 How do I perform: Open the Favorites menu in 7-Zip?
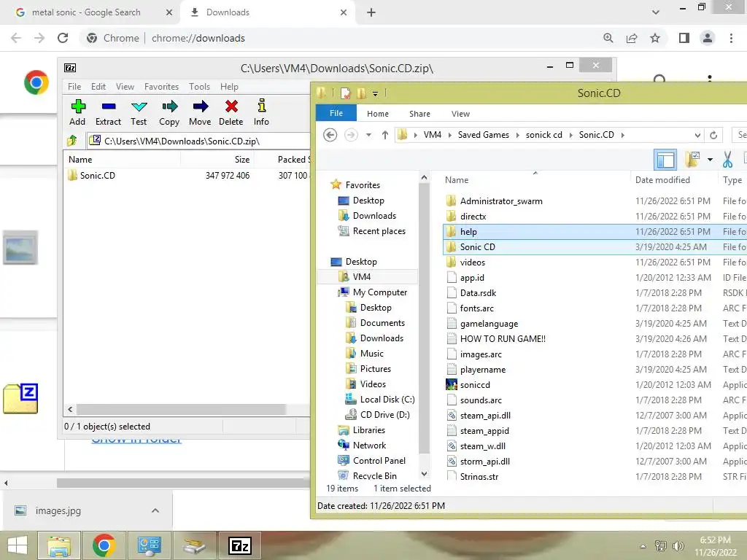(161, 87)
